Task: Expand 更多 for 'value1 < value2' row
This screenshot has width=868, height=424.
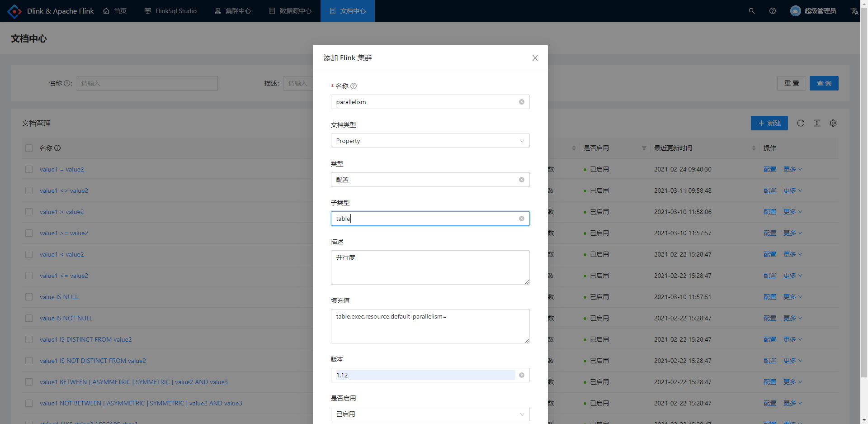Action: 793,254
